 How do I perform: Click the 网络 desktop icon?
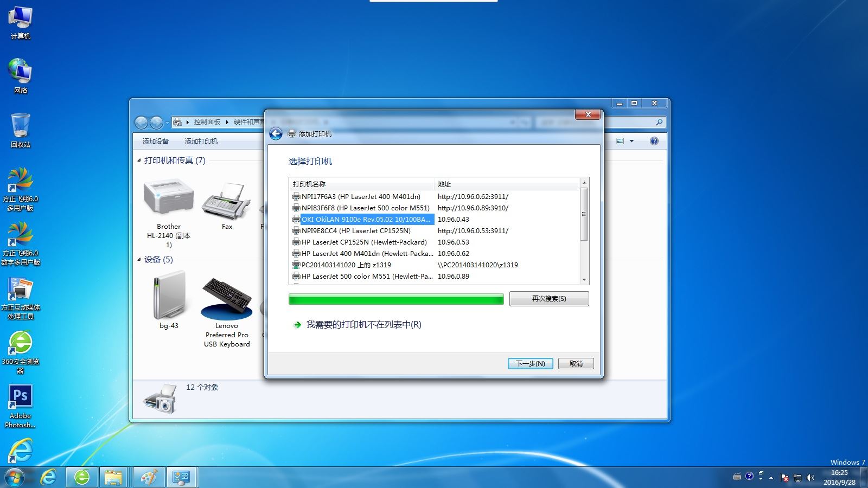[20, 76]
